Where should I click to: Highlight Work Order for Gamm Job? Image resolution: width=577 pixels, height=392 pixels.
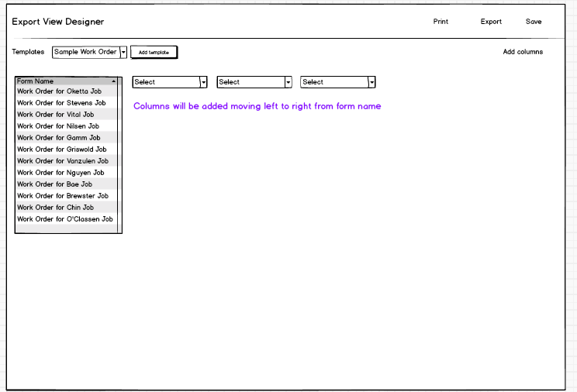tap(59, 138)
